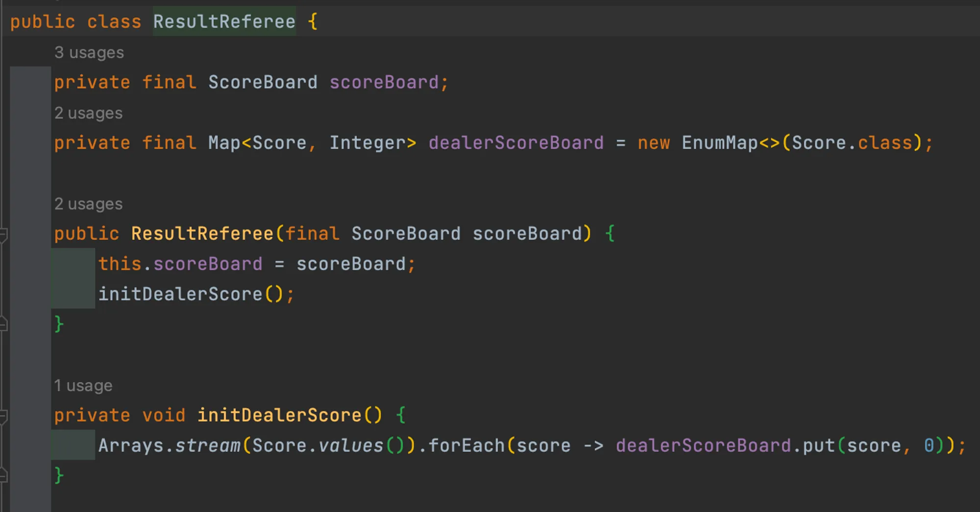Collapse the ResultReferee constructor fold marker
980x512 pixels.
pyautogui.click(x=3, y=235)
